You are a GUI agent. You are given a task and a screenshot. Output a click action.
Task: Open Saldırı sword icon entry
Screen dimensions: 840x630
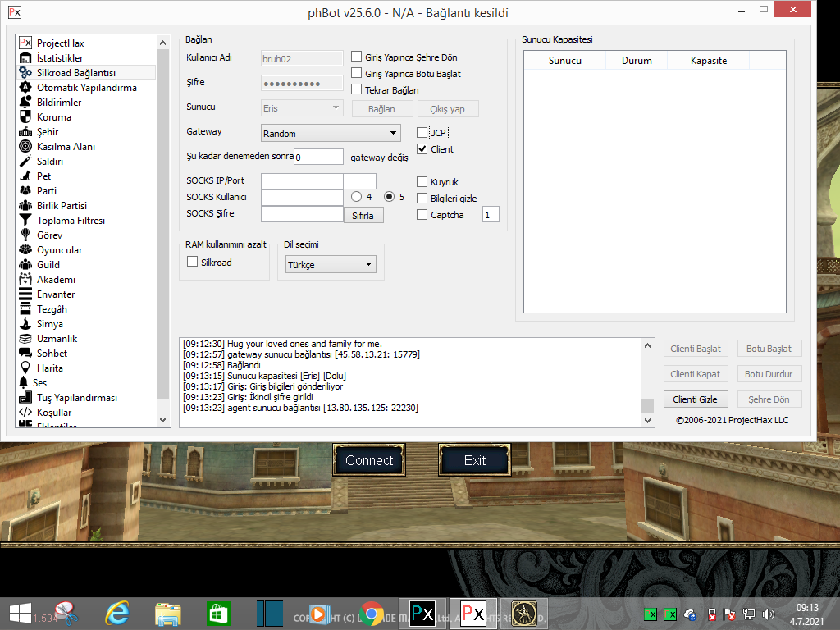(x=25, y=162)
